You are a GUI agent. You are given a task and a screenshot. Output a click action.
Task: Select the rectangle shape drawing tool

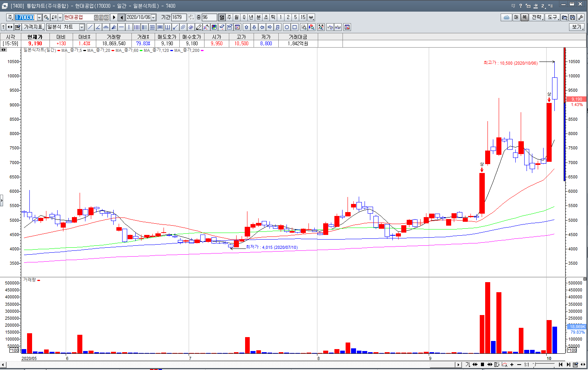tap(295, 27)
